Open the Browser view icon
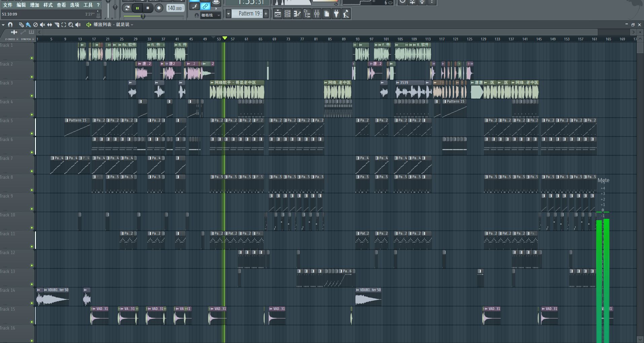 click(x=307, y=13)
